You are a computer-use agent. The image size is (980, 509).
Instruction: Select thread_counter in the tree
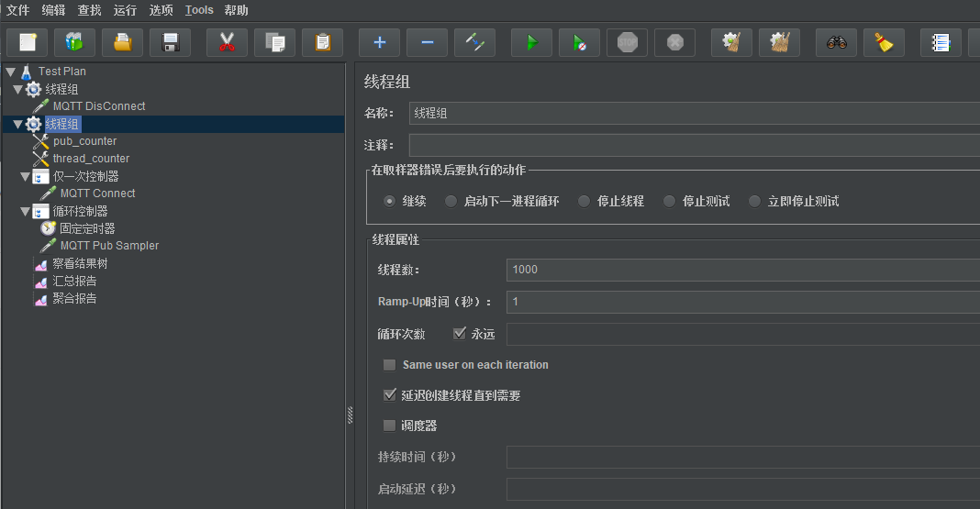click(x=91, y=159)
